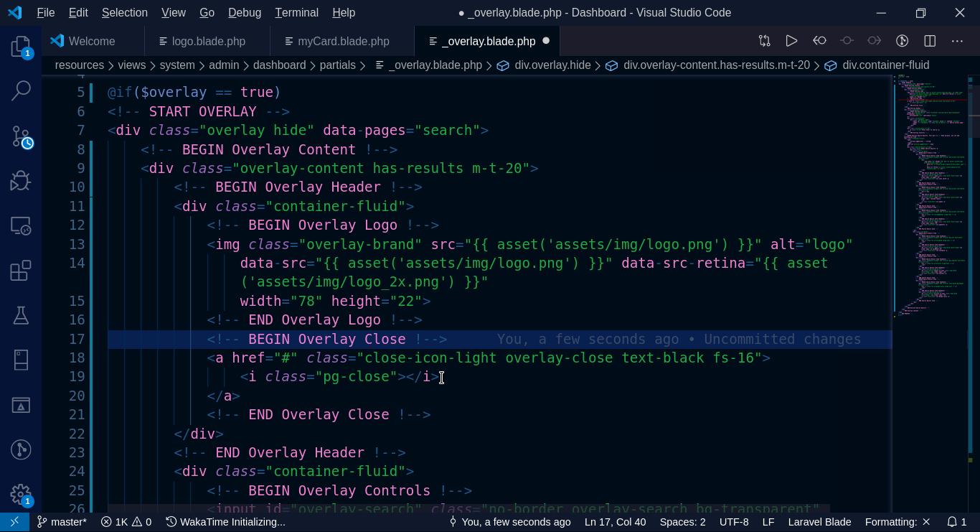Screen dimensions: 980x532
Task: Open the Terminal menu
Action: tap(296, 13)
